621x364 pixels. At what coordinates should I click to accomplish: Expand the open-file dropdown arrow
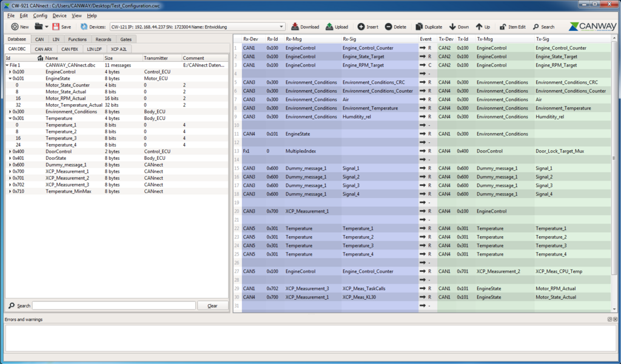[46, 27]
